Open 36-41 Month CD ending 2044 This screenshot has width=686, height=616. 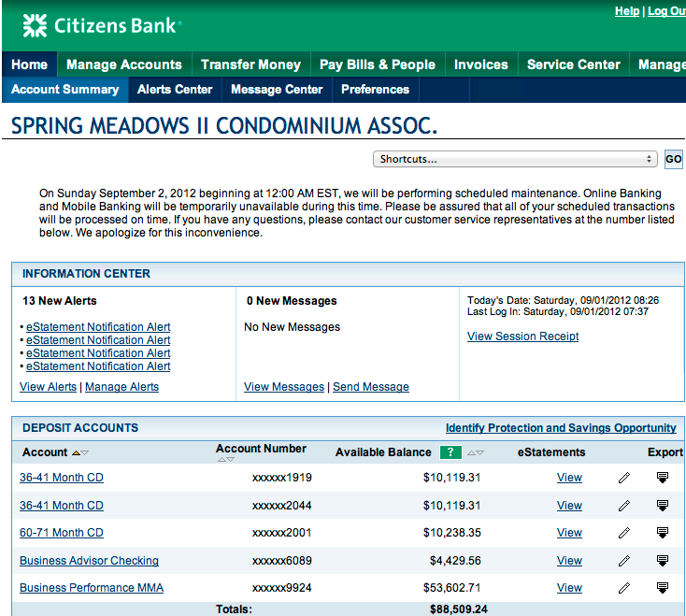(x=62, y=506)
